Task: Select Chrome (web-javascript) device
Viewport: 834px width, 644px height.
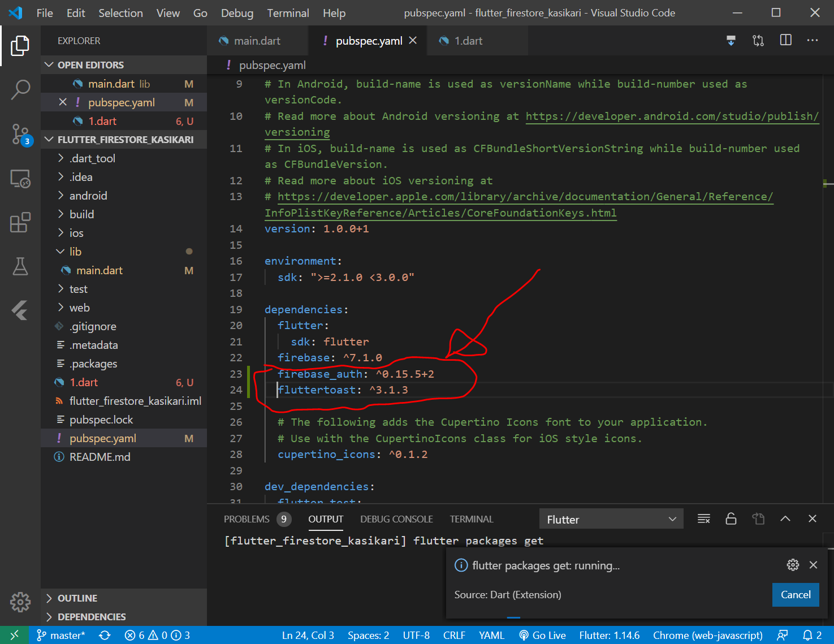Action: tap(708, 636)
